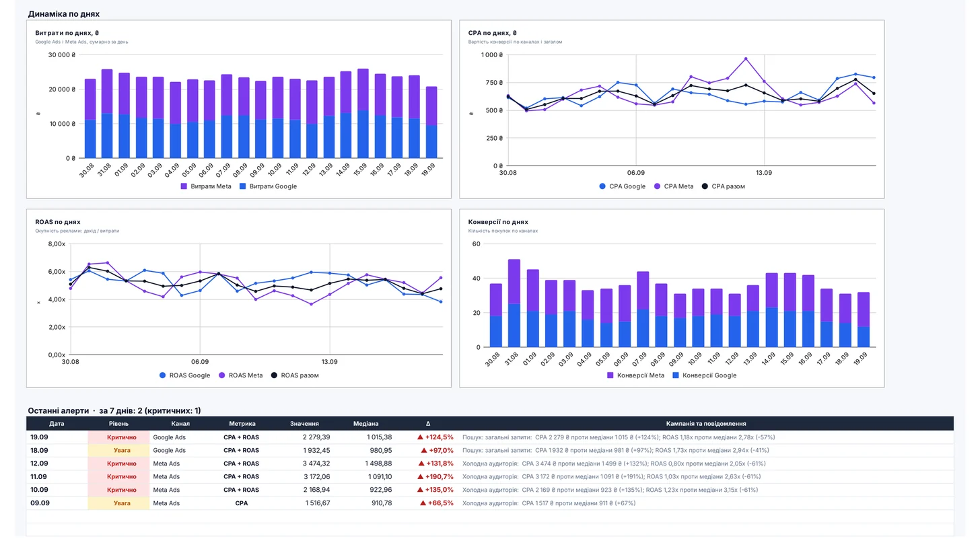Select the Рівень column header
This screenshot has width=980, height=551.
point(118,424)
